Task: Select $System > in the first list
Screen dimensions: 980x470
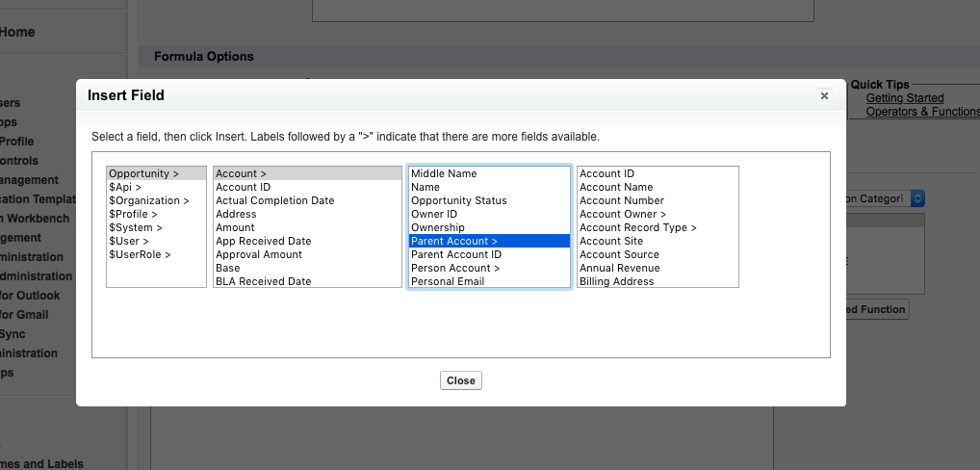Action: click(x=136, y=227)
